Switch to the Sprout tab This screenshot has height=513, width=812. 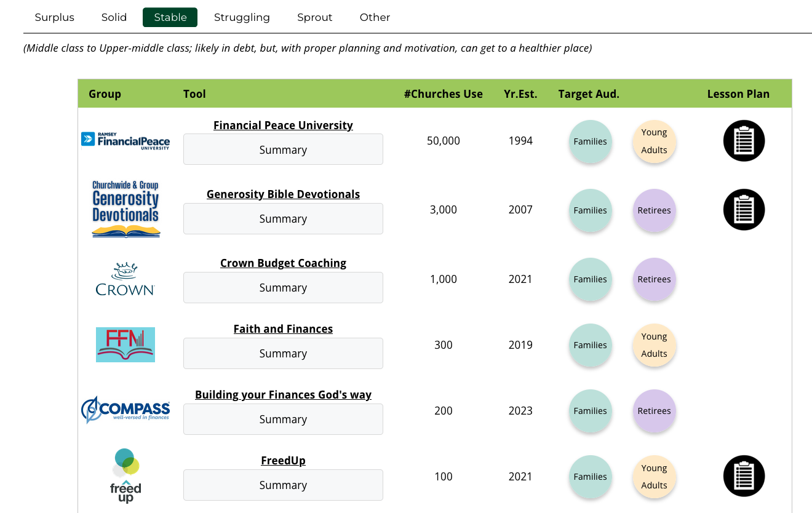tap(315, 17)
